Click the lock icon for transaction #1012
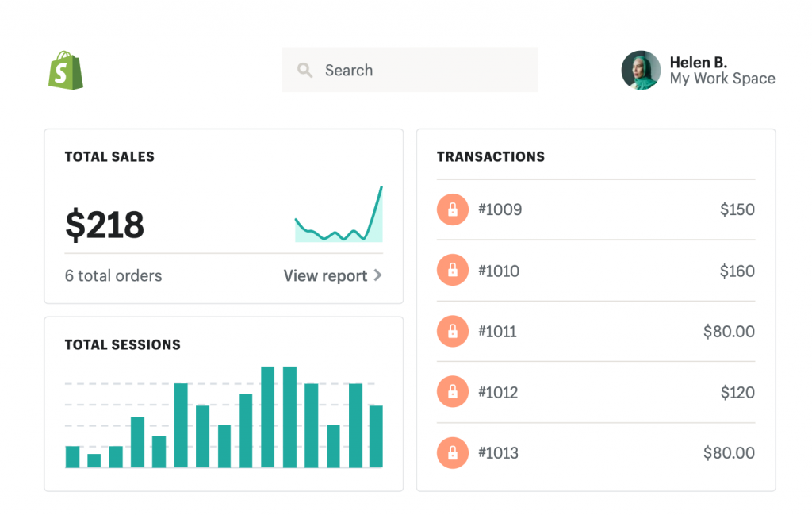The width and height of the screenshot is (812, 515). click(x=453, y=392)
